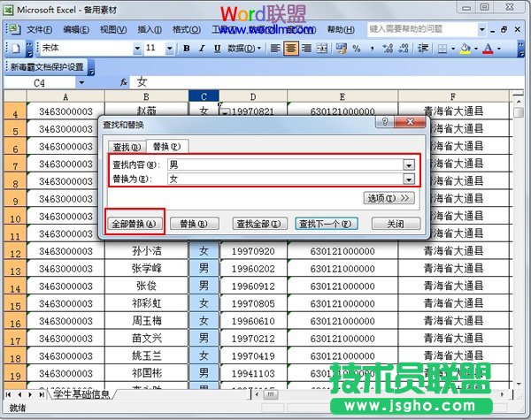This screenshot has width=531, height=420.
Task: Align text left using toolbar icon
Action: [275, 48]
